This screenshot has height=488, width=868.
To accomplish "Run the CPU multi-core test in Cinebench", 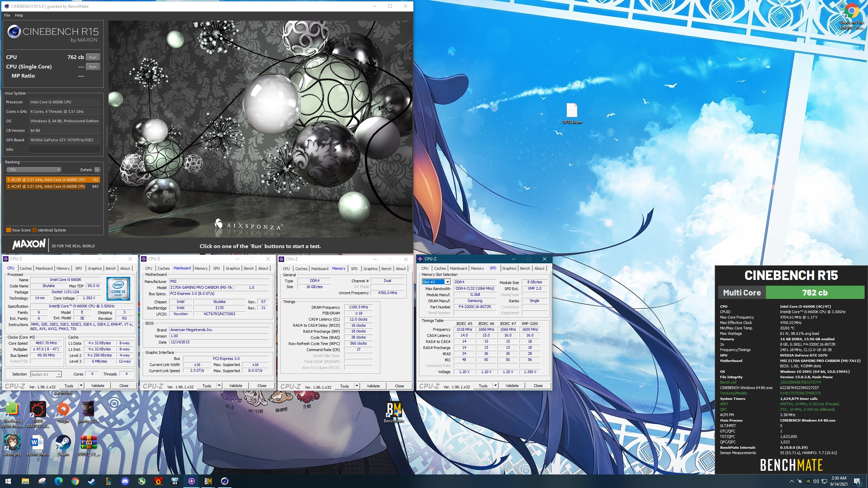I will click(x=93, y=57).
